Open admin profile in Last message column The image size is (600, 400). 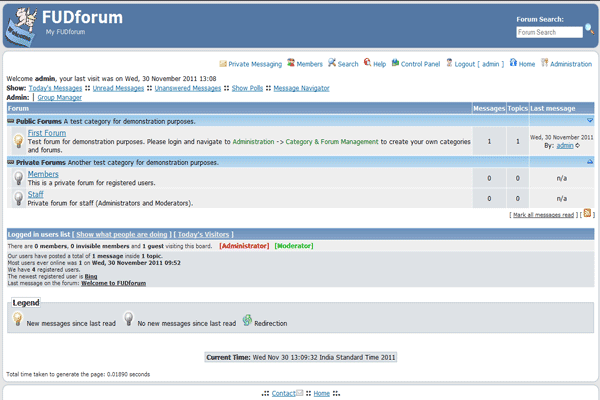click(x=565, y=145)
